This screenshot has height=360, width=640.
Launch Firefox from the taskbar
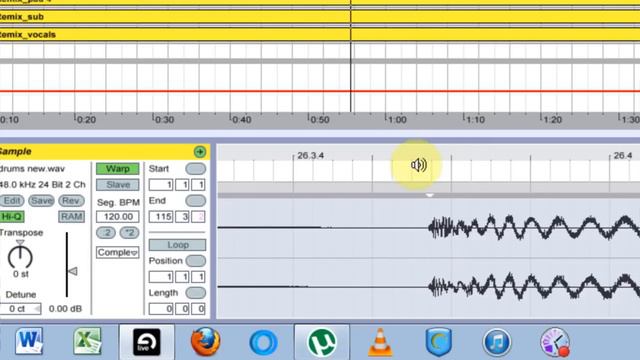pos(205,342)
